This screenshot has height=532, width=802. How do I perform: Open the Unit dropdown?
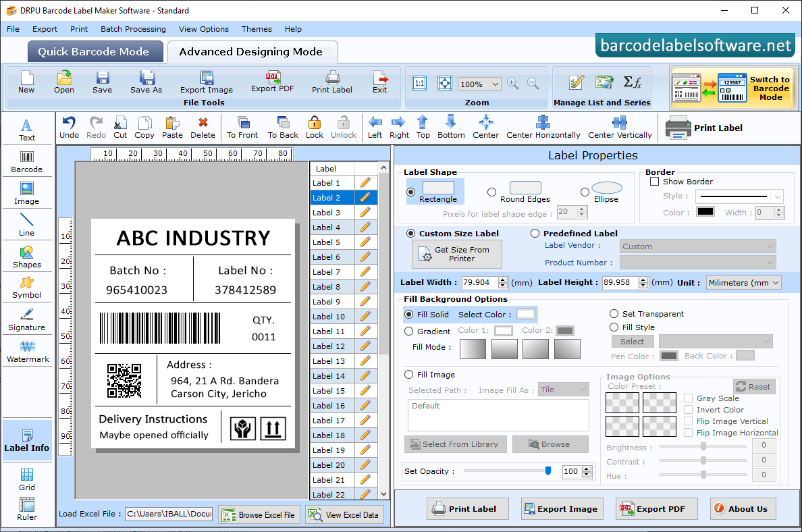click(744, 282)
